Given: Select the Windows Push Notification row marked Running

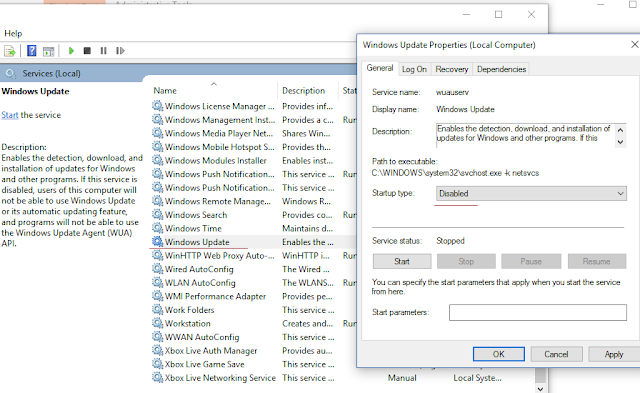Looking at the screenshot, I should [254, 174].
